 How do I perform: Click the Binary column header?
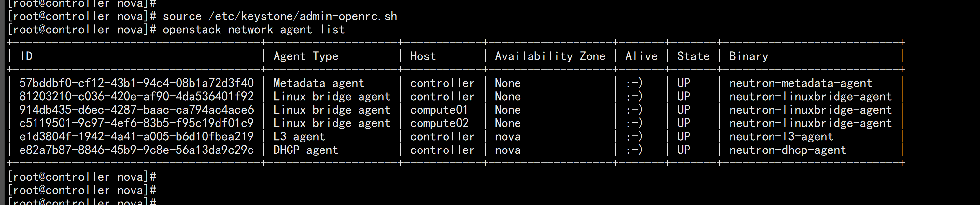[x=748, y=56]
